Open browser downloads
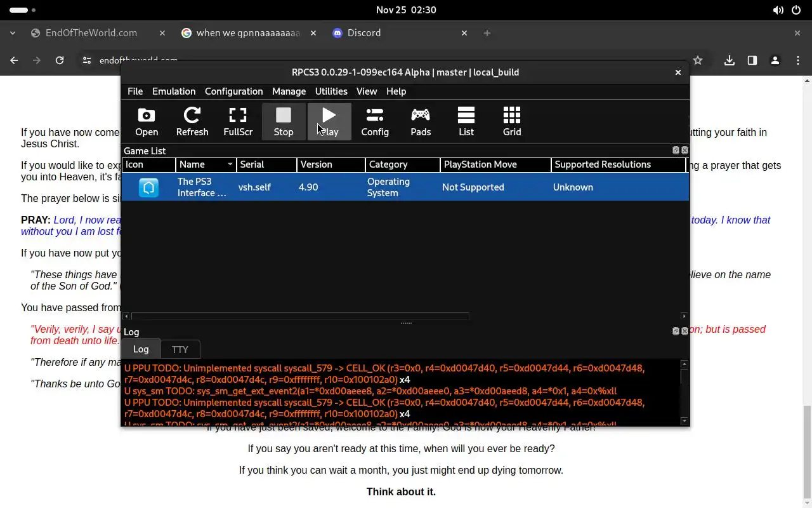Image resolution: width=812 pixels, height=508 pixels. (730, 60)
